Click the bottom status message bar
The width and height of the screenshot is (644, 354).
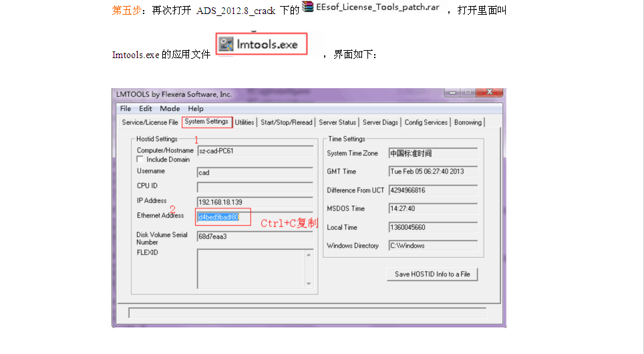tap(307, 313)
